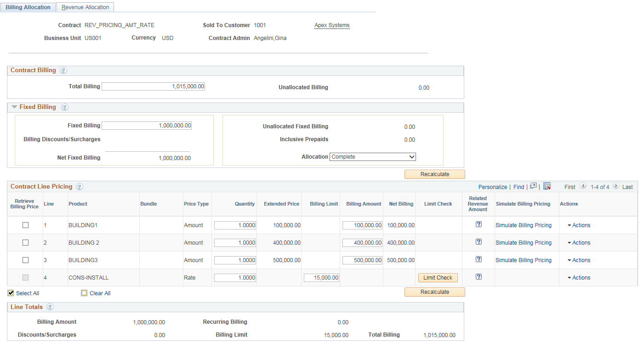Download the grid to Excel via spreadsheet icon
644x344 pixels.
click(x=547, y=186)
